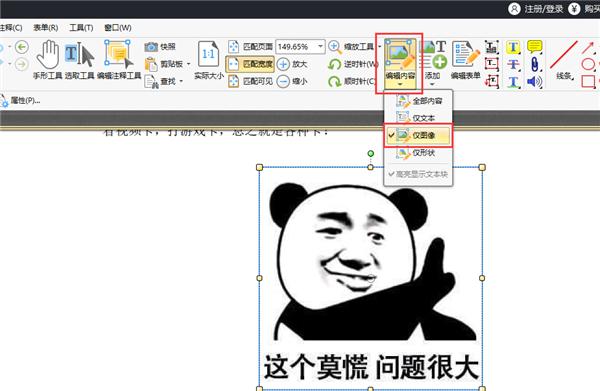Click the Properties (属性(P)...) button

click(20, 101)
